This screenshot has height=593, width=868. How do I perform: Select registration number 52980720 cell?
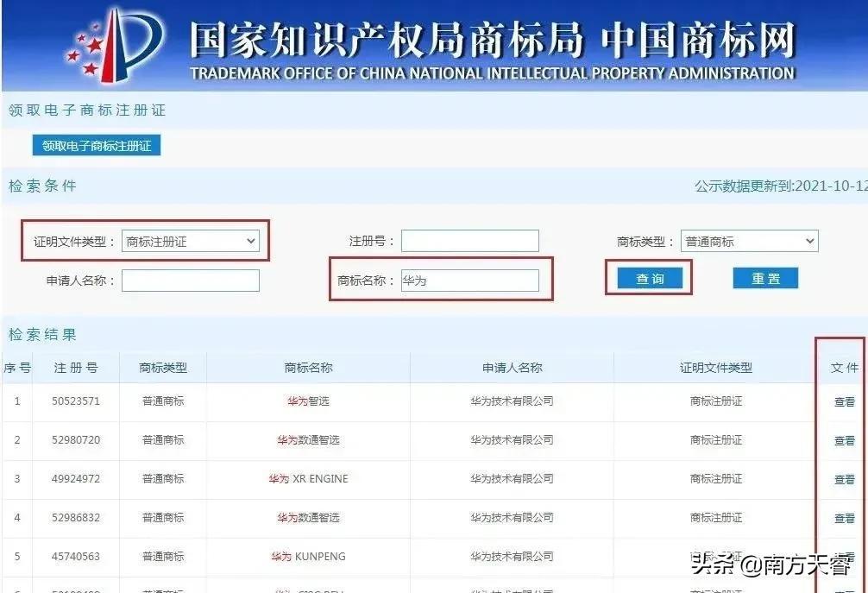(x=76, y=439)
